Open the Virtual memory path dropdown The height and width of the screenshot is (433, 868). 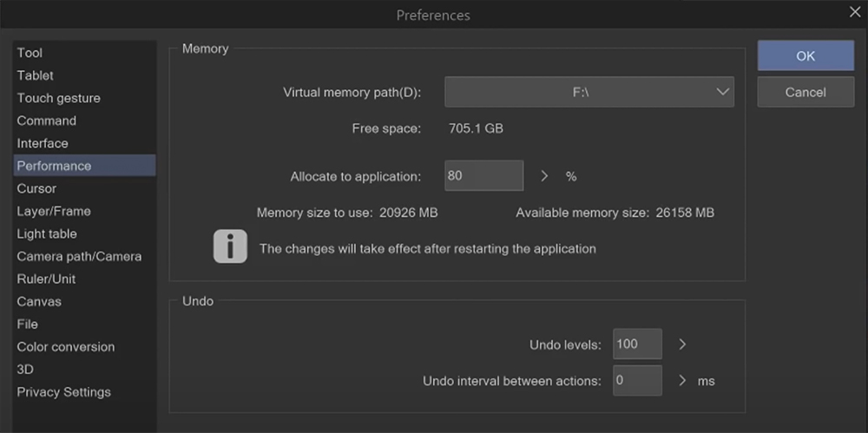coord(589,92)
